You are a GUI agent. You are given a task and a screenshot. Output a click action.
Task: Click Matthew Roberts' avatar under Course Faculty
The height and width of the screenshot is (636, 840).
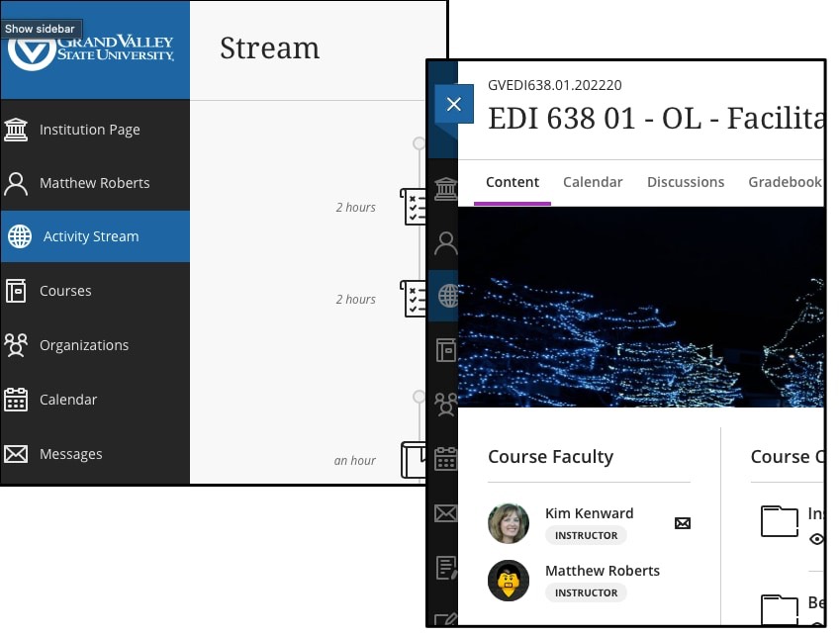[x=509, y=581]
